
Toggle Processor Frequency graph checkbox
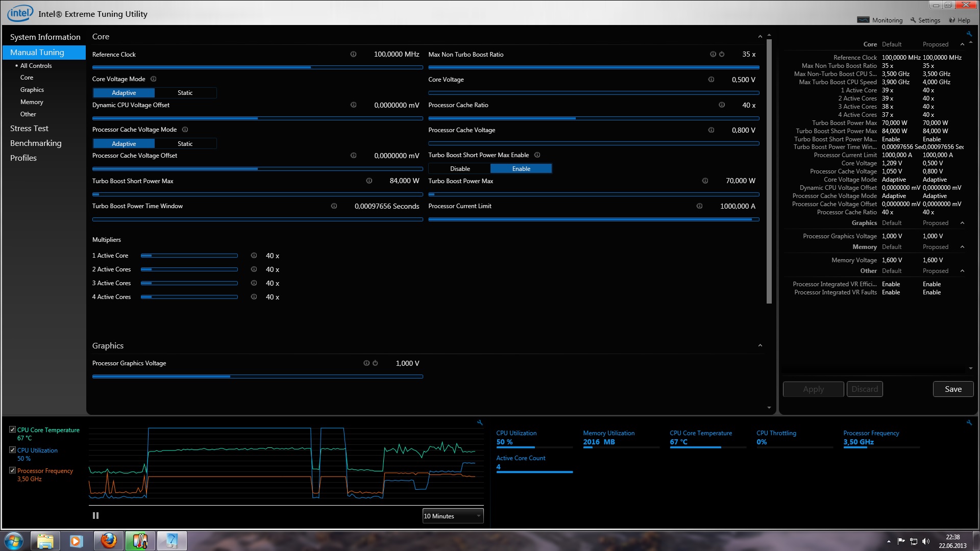(13, 470)
